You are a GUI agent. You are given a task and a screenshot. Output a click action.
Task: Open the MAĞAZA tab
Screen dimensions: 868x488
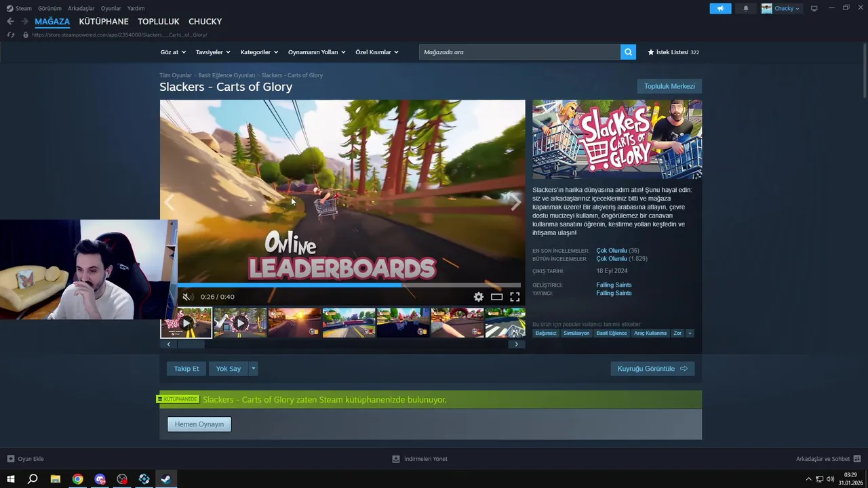click(52, 22)
